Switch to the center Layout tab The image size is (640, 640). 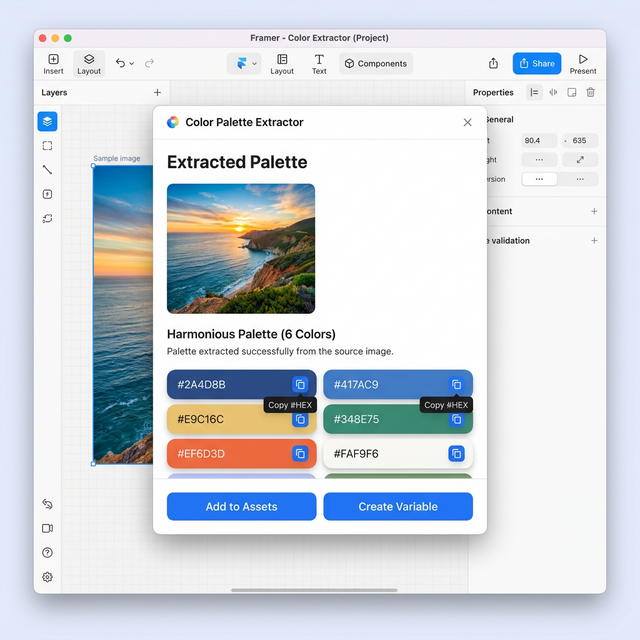pyautogui.click(x=282, y=63)
